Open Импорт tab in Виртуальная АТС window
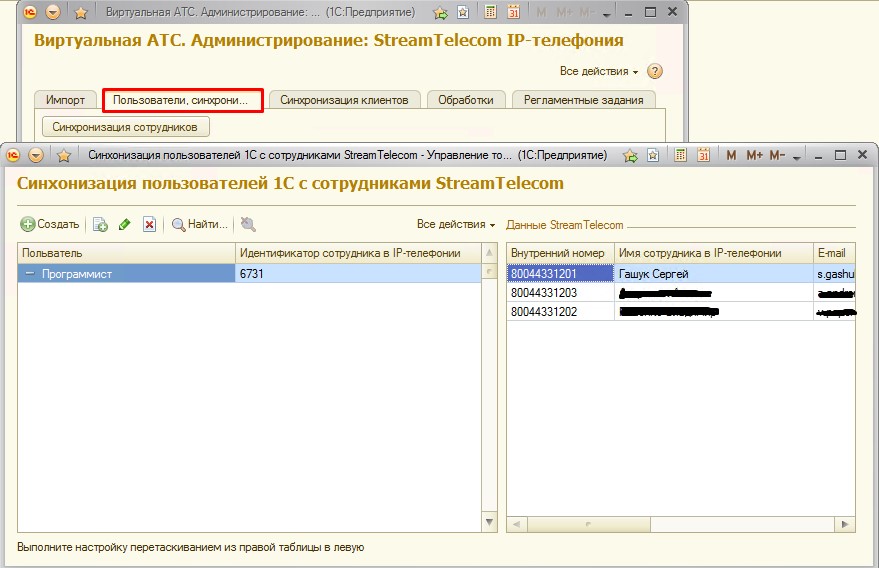The image size is (879, 568). coord(65,100)
